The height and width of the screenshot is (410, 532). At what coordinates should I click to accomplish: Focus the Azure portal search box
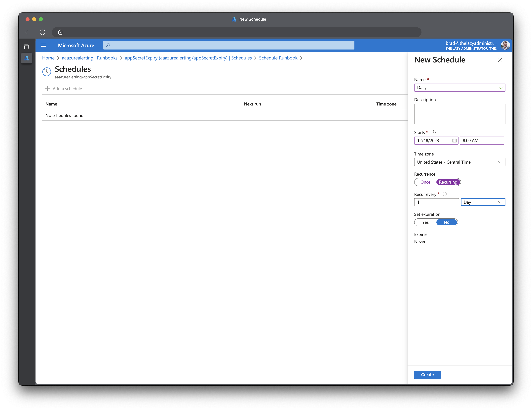(229, 45)
